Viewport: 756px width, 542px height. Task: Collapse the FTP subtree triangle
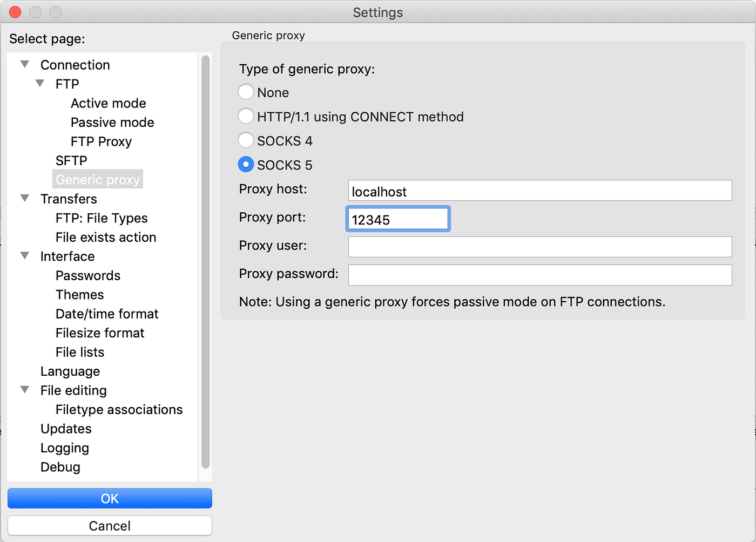coord(40,84)
